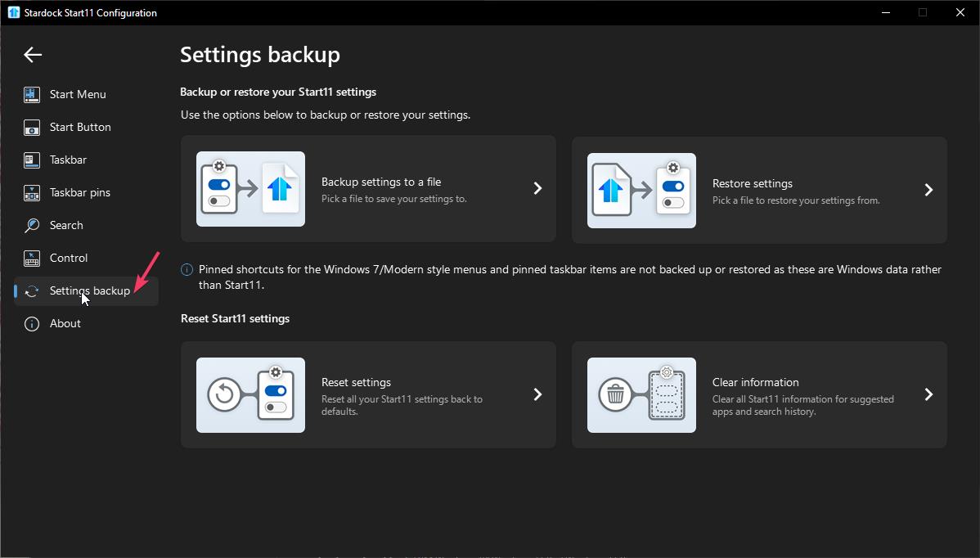The image size is (980, 558).
Task: Click the Taskbar pins sidebar icon
Action: point(32,192)
